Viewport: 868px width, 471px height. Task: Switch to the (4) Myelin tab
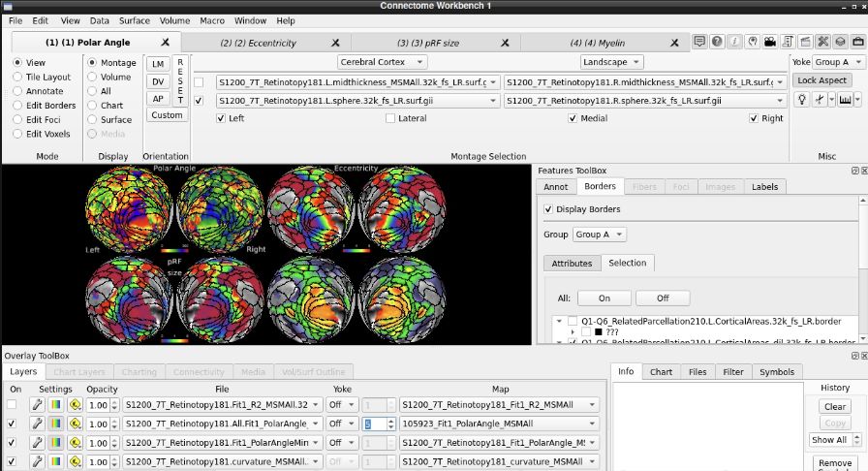(598, 43)
